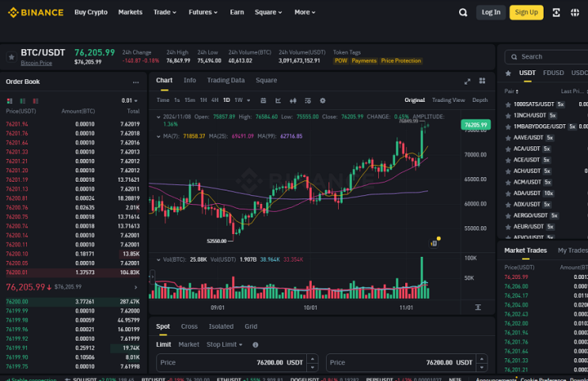Open the order book 0.01 precision dropdown
Screen dimensions: 588x381
point(129,100)
